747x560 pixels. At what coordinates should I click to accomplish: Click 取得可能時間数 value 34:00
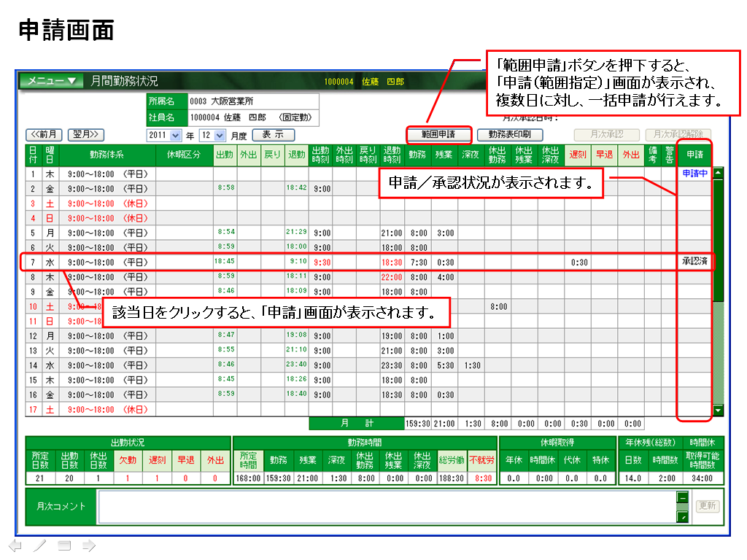[702, 478]
